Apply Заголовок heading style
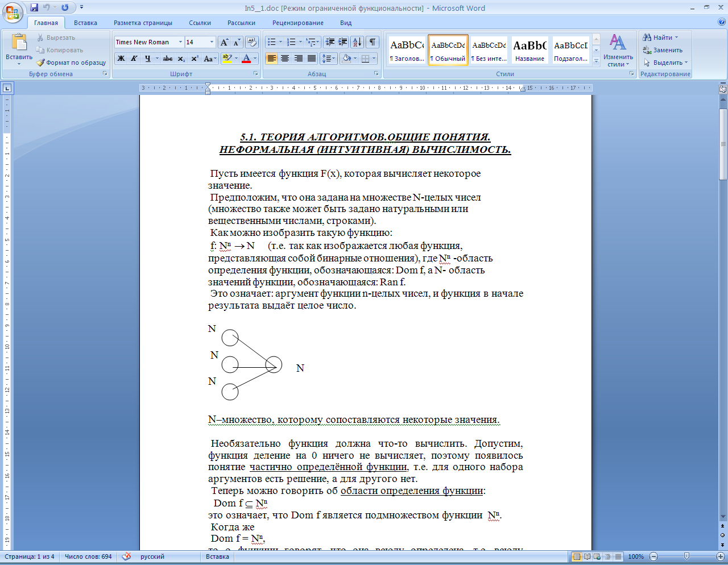Viewport: 728px width, 565px height. 407,50
